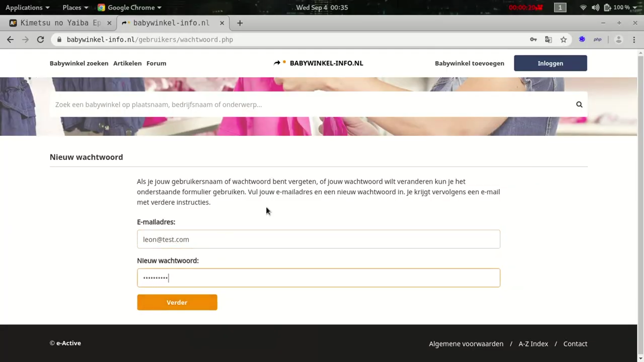Open a new browser tab

[x=240, y=23]
